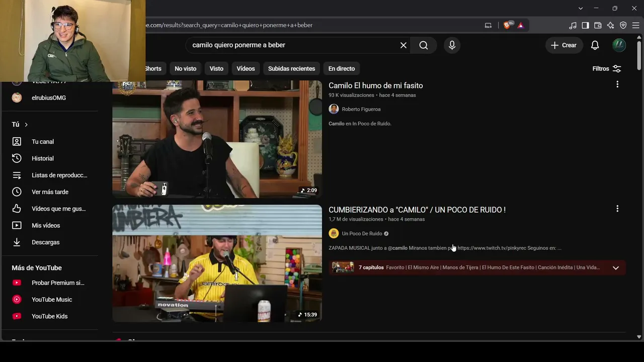This screenshot has height=362, width=644.
Task: Click Roberto Figueroa's channel avatar
Action: pyautogui.click(x=334, y=109)
